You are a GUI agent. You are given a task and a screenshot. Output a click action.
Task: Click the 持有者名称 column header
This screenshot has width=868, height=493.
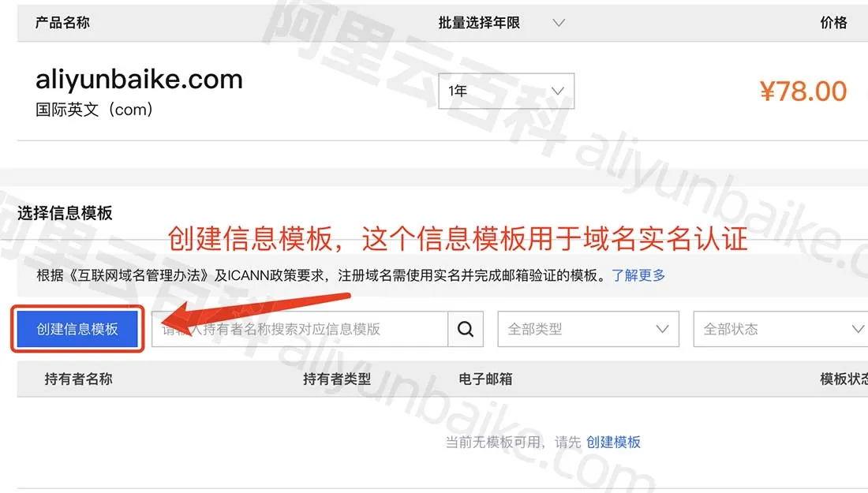(x=79, y=379)
